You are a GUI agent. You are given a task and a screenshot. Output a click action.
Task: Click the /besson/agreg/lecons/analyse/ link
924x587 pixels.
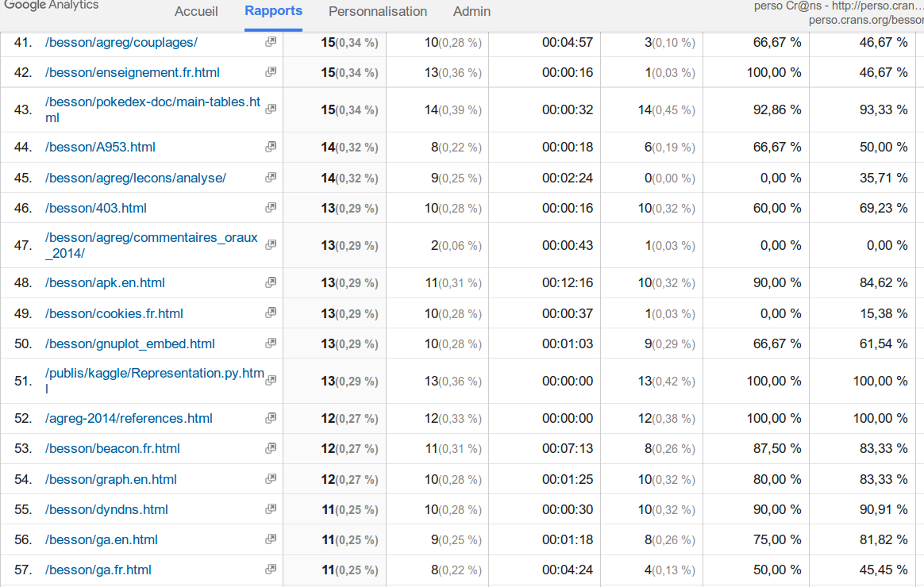click(x=136, y=178)
